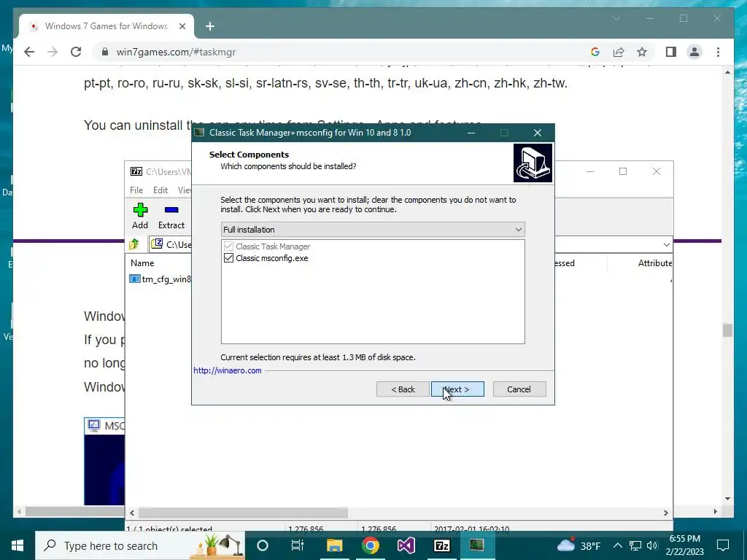The height and width of the screenshot is (560, 747).
Task: Click the share page icon
Action: pyautogui.click(x=619, y=52)
